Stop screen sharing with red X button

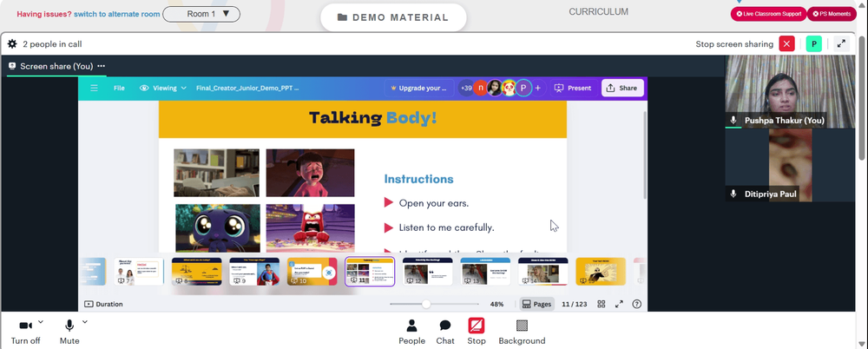pos(786,43)
